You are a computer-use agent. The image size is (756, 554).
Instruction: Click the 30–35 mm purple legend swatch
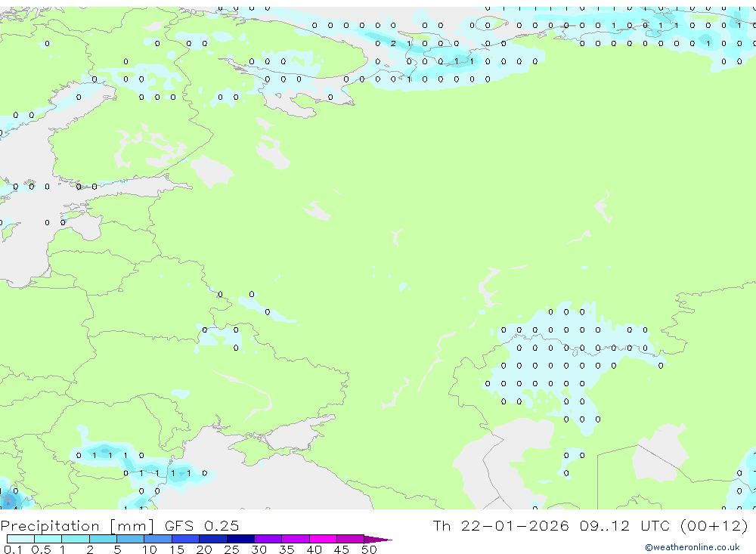coord(268,539)
